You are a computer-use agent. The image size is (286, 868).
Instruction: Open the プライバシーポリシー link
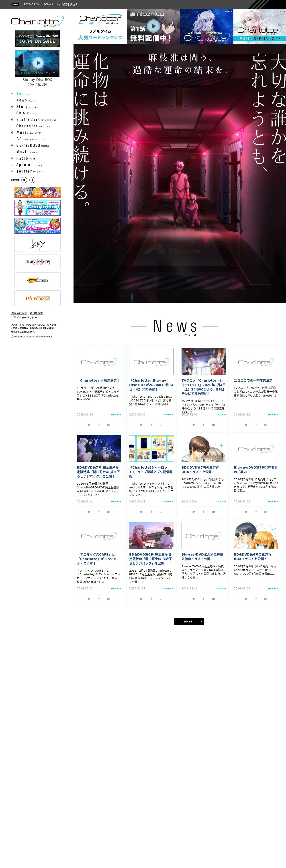(x=24, y=317)
